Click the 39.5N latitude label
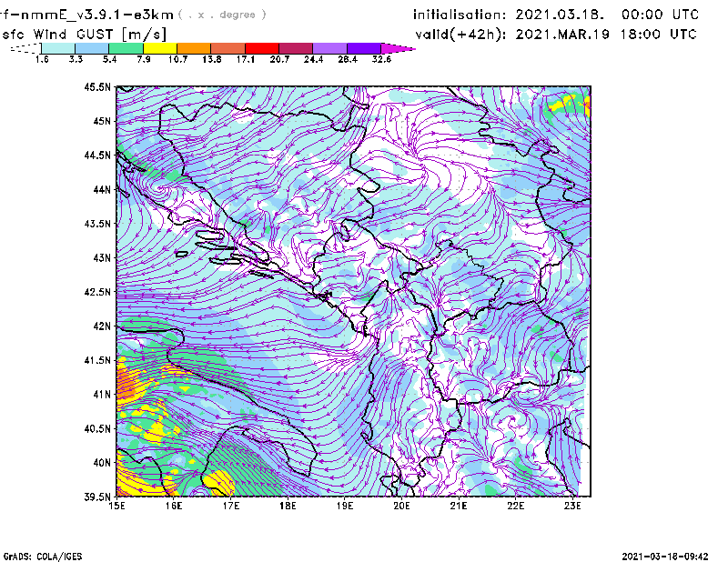The width and height of the screenshot is (728, 562). click(x=97, y=497)
